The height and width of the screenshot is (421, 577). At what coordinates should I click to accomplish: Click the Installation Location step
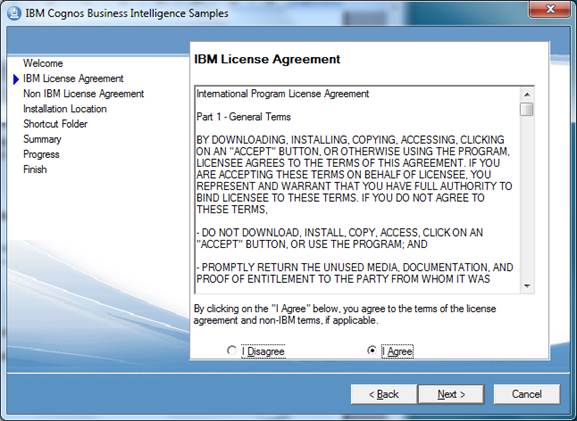[65, 109]
